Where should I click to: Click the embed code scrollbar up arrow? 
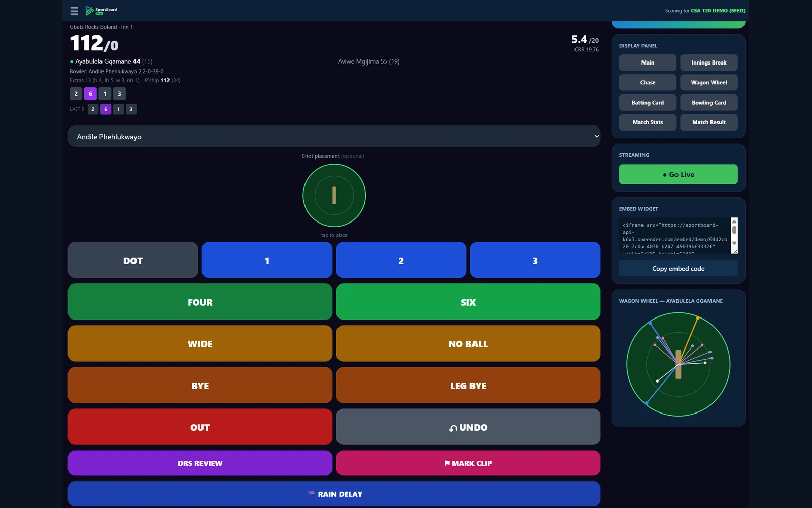pyautogui.click(x=734, y=221)
